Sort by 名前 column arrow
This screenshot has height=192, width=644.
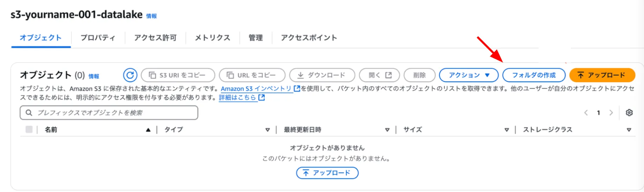148,130
